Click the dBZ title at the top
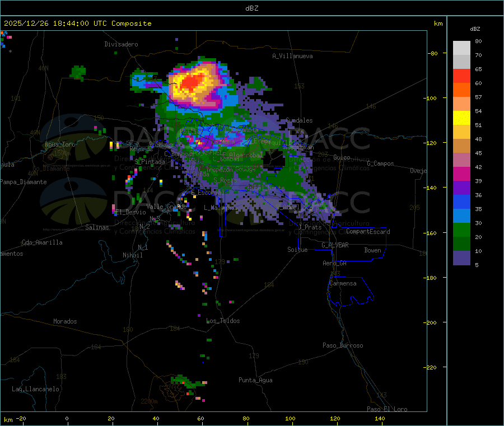The height and width of the screenshot is (426, 504). tap(251, 8)
